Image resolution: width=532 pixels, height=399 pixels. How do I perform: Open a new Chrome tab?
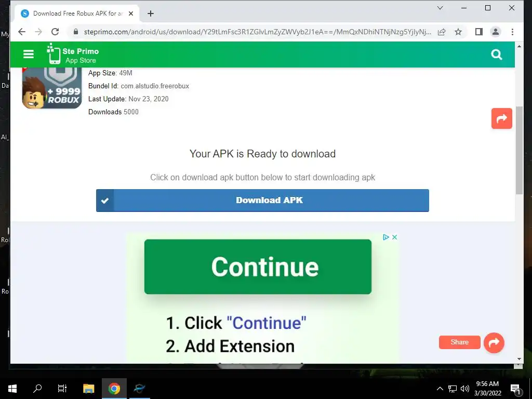[151, 14]
